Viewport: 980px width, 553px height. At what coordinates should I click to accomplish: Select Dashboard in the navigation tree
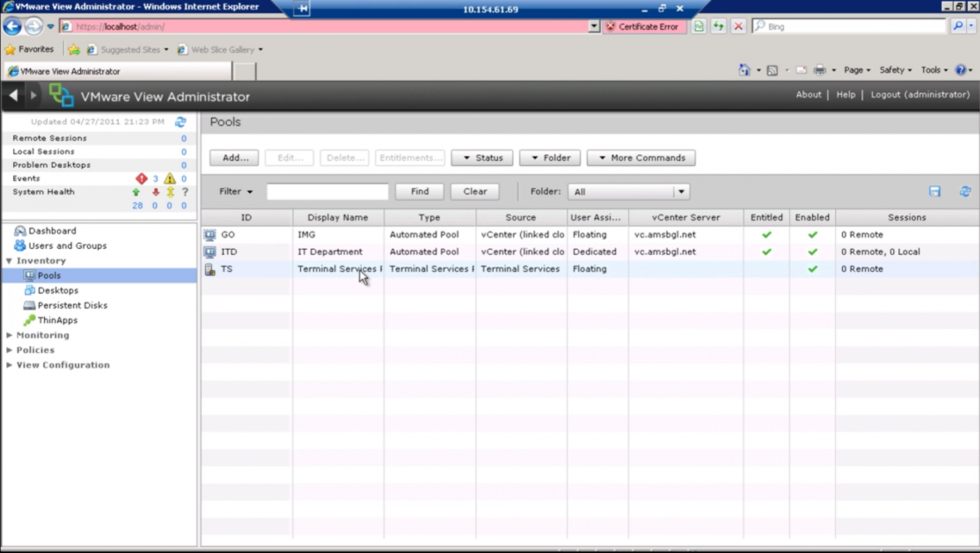click(x=52, y=231)
